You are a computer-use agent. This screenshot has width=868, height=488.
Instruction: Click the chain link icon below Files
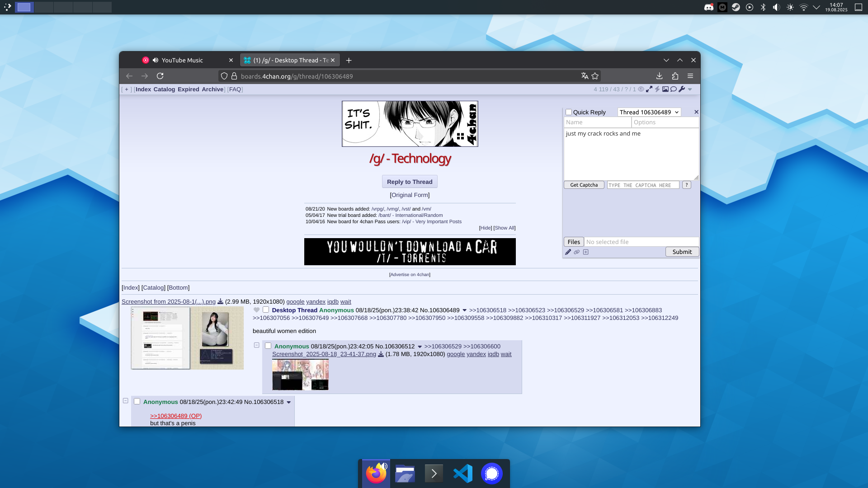577,252
